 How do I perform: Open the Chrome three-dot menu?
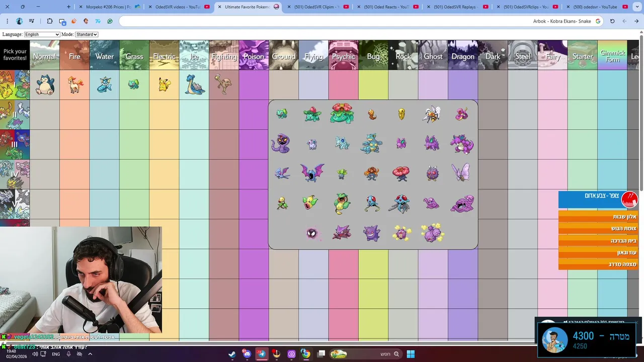coord(7,21)
